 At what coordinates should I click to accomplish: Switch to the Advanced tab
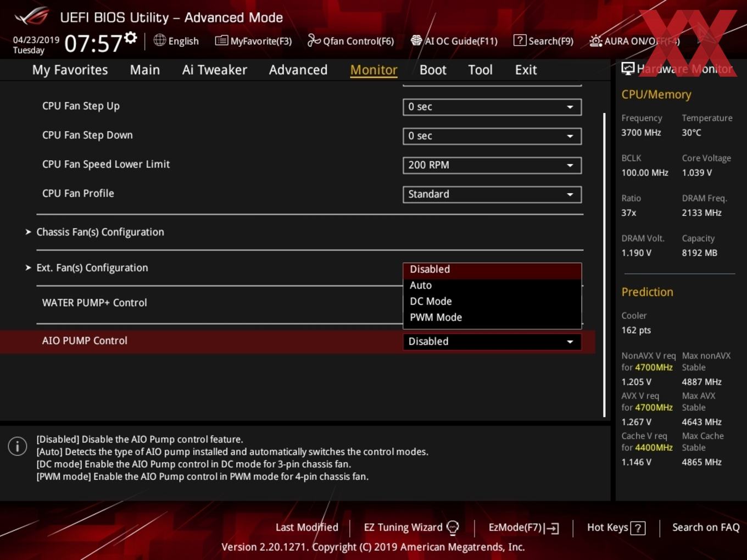tap(298, 70)
